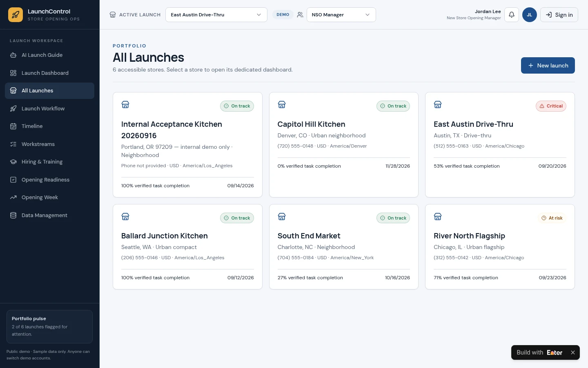Screen dimensions: 588x368
Task: Click the Opening Readiness checkbox icon
Action: pyautogui.click(x=13, y=180)
